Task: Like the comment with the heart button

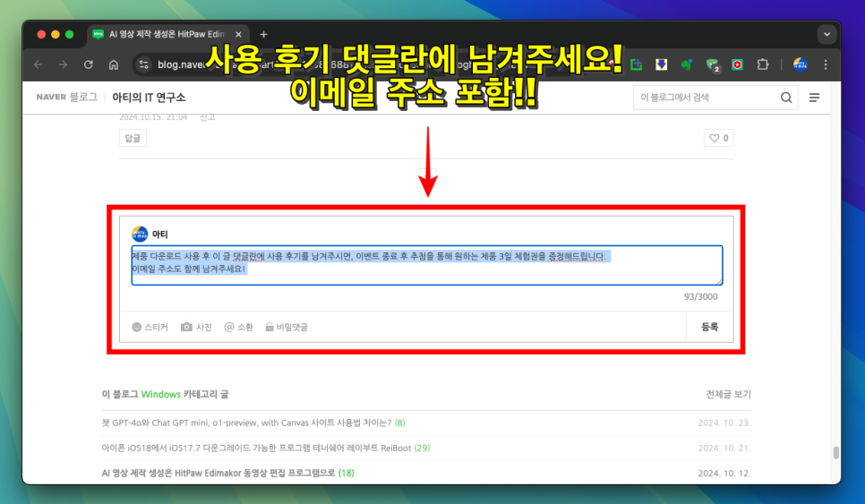Action: [x=718, y=138]
